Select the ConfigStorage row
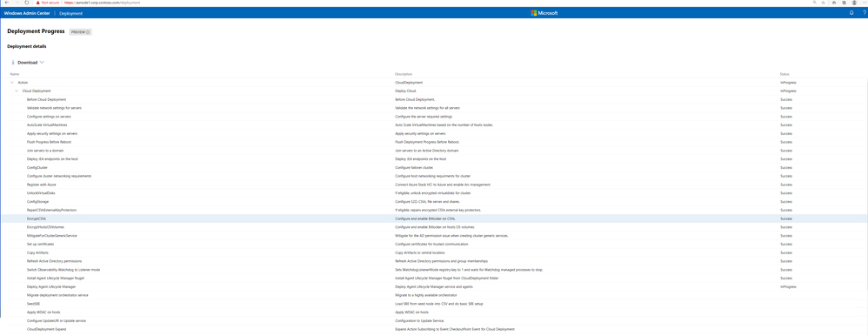 [434, 202]
